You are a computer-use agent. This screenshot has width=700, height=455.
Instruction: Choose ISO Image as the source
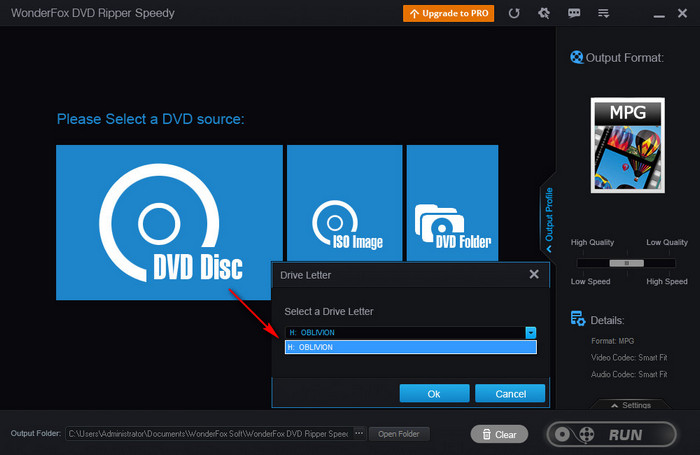344,203
